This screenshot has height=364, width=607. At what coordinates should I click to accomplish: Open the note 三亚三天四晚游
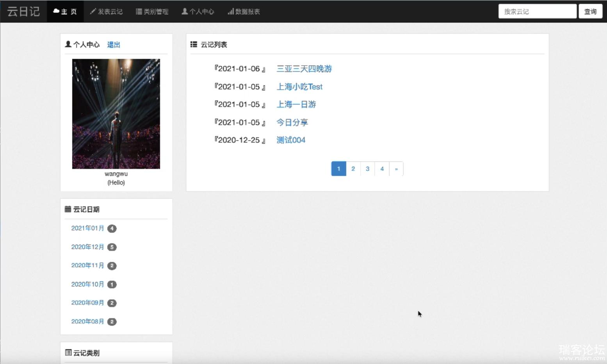(x=304, y=69)
